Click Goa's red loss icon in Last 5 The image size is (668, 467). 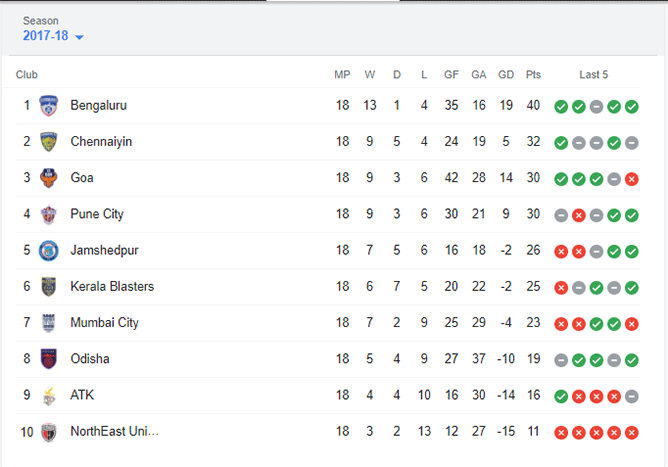point(631,179)
